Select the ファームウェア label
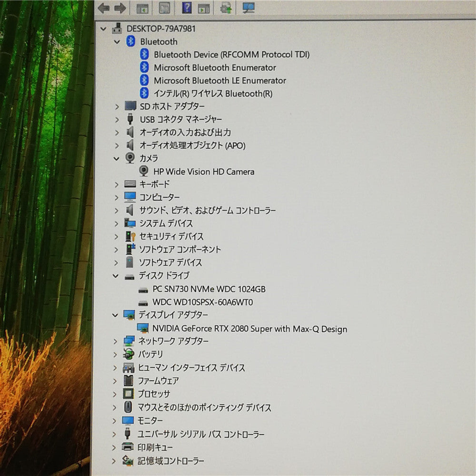Viewport: 476px width, 476px height. 158,381
